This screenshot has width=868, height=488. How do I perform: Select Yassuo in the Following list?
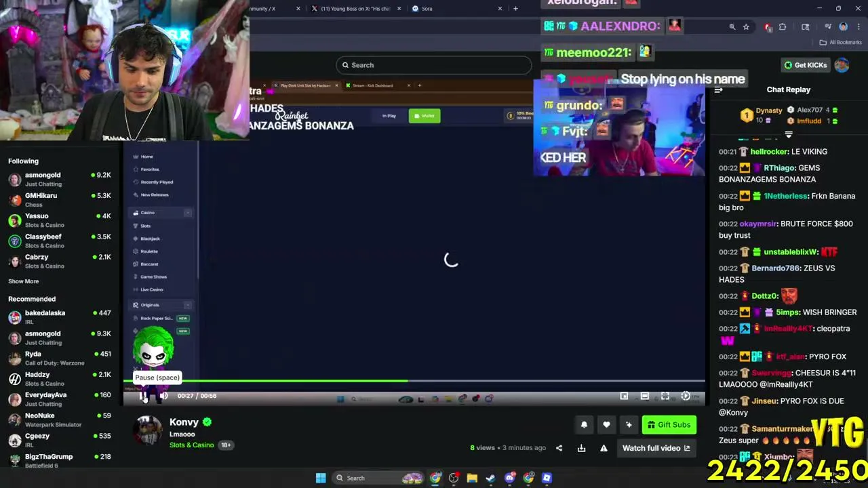tap(60, 220)
